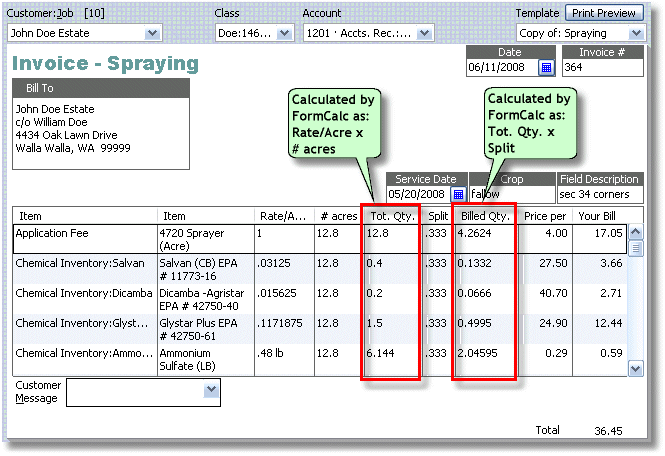Click the Service Date field 05/20/2008
665x456 pixels.
[418, 194]
